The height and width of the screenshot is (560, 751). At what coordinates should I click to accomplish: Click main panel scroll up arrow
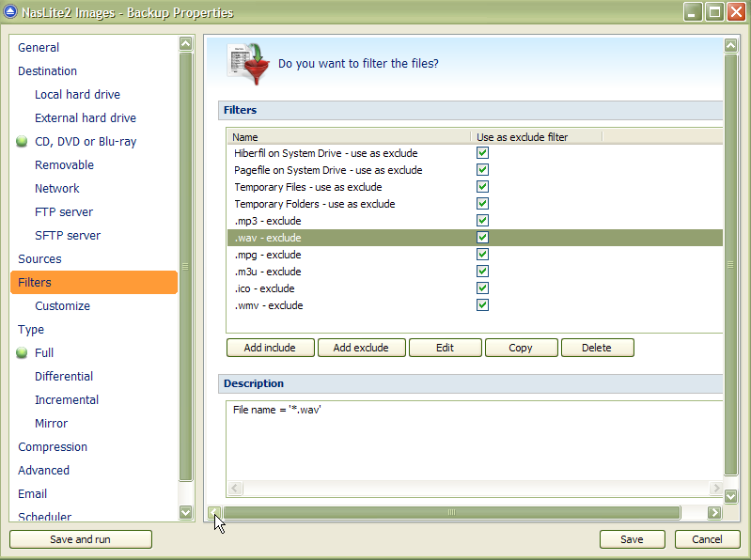click(x=730, y=45)
